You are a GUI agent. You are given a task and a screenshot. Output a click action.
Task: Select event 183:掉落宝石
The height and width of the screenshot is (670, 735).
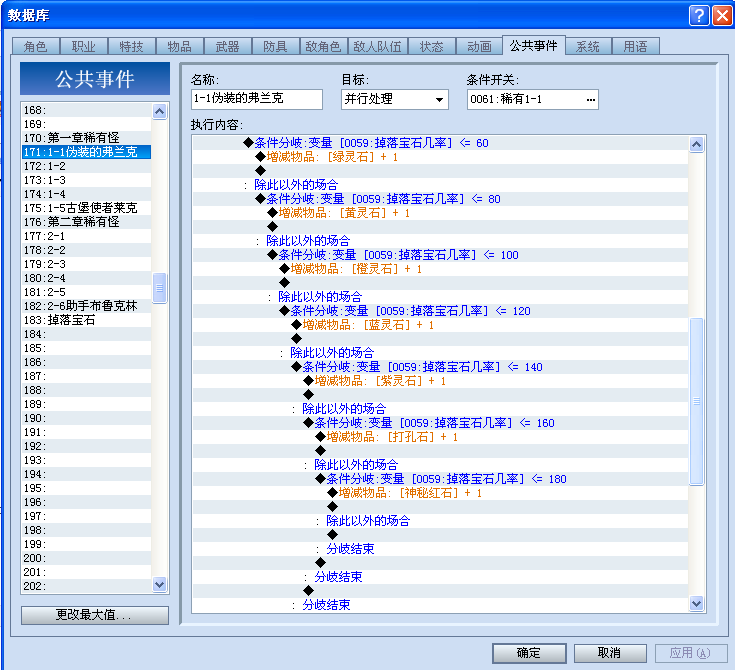(87, 320)
